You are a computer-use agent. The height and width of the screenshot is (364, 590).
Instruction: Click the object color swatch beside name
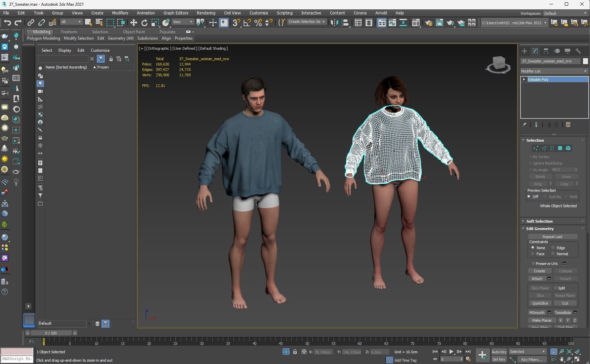pos(585,61)
